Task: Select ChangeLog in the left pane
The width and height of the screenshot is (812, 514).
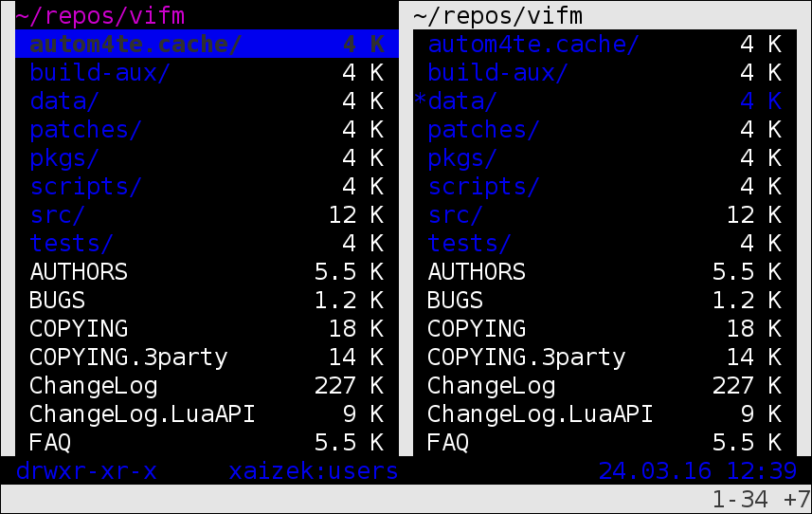Action: tap(208, 386)
